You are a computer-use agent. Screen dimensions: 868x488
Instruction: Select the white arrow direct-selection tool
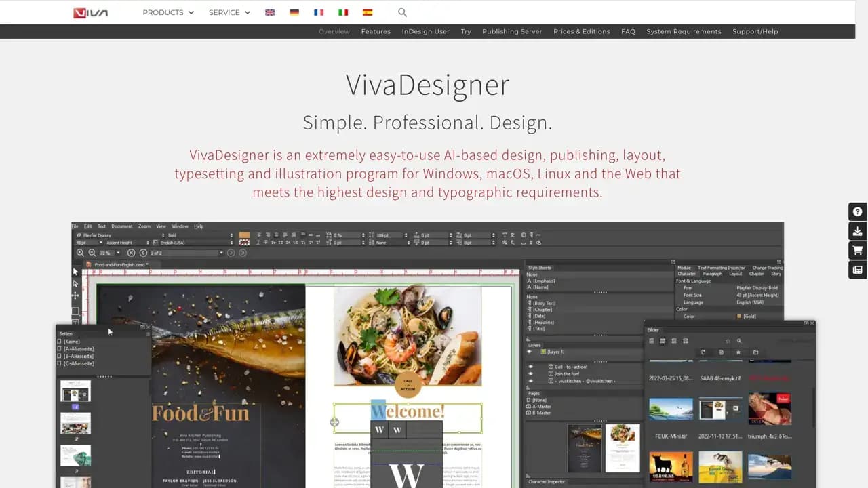tap(75, 283)
